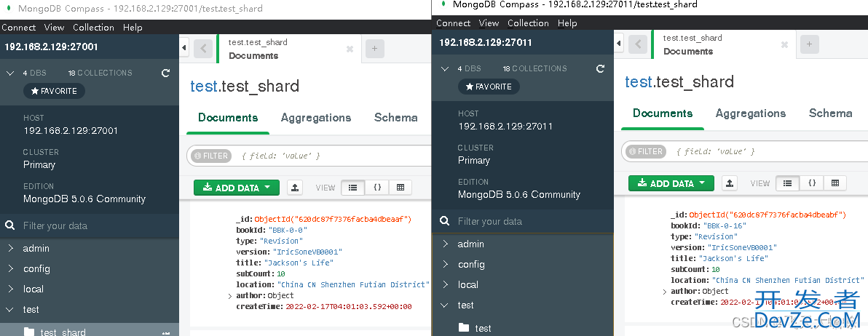
Task: Click export collection icon in right window
Action: [x=730, y=183]
